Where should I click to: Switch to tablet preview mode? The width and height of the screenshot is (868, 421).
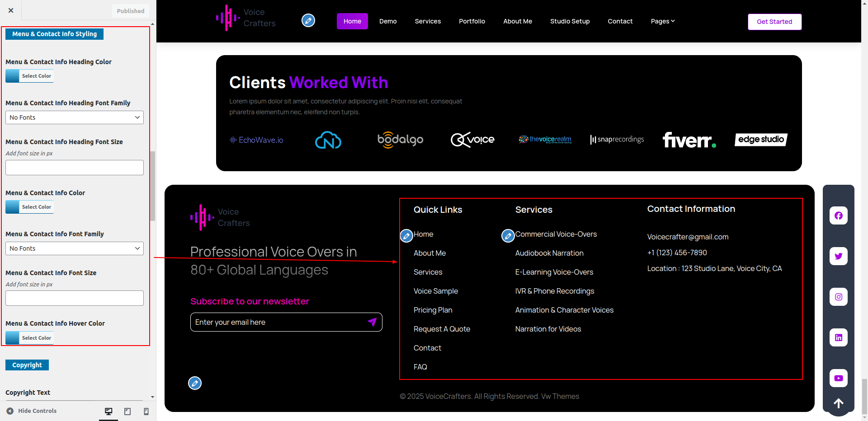(x=127, y=411)
